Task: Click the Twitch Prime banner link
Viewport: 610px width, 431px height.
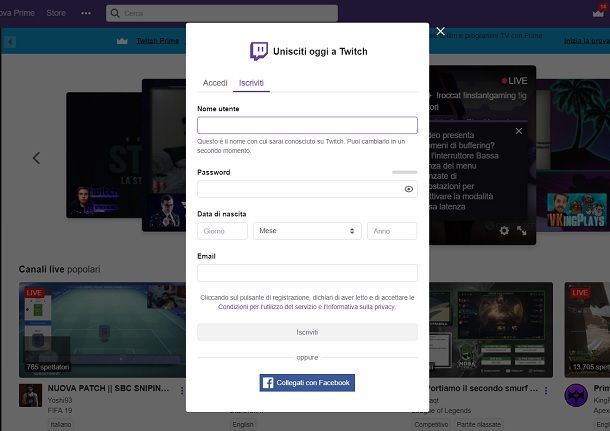Action: tap(157, 41)
